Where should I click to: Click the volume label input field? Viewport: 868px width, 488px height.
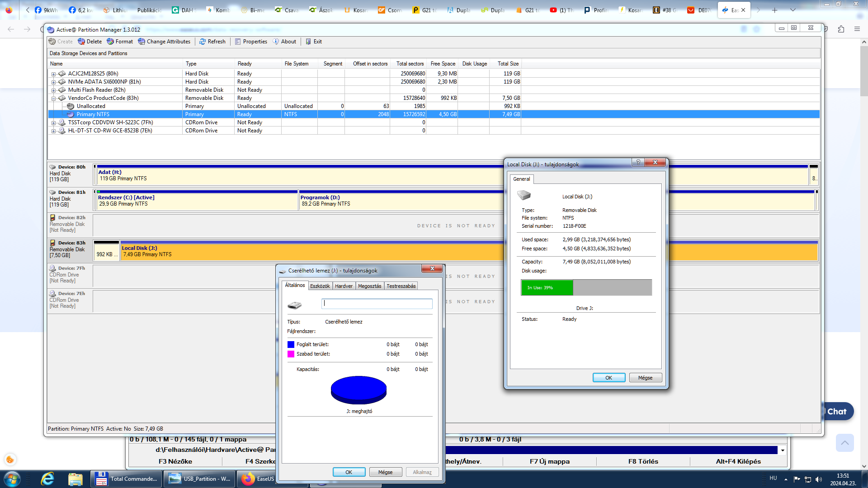[377, 304]
